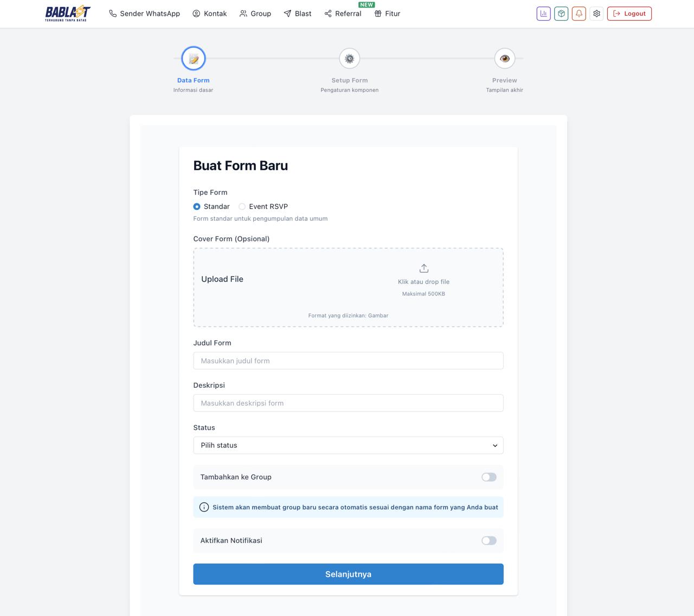Open the Pilih status dropdown
Screen dimensions: 694x616
pyautogui.click(x=349, y=445)
